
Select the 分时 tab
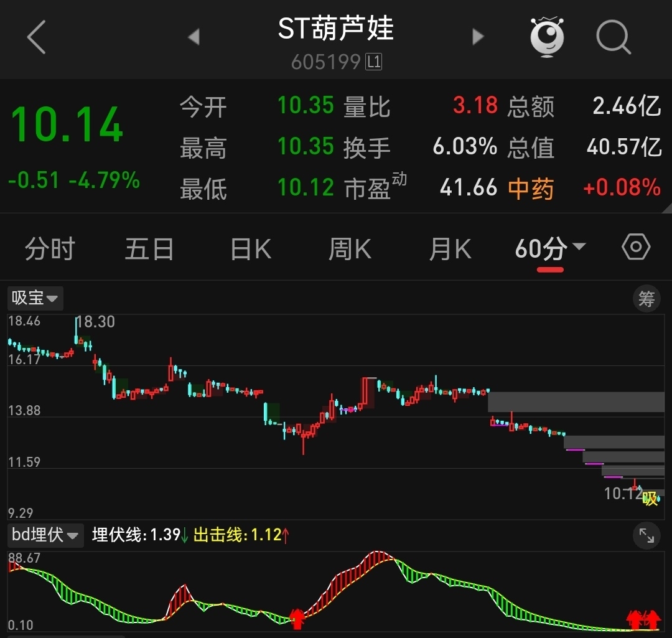[50, 249]
